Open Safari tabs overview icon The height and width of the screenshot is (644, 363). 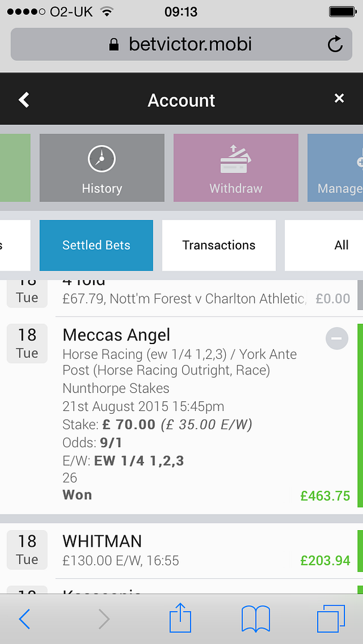331,619
